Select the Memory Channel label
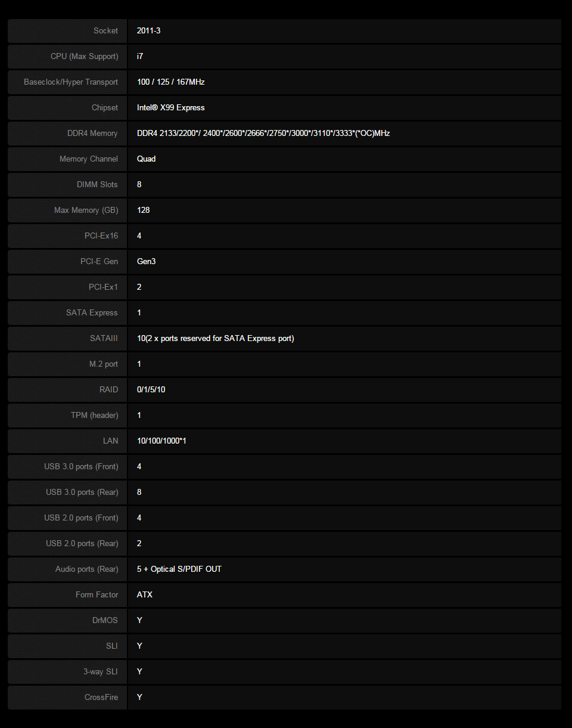Image resolution: width=572 pixels, height=728 pixels. [89, 159]
